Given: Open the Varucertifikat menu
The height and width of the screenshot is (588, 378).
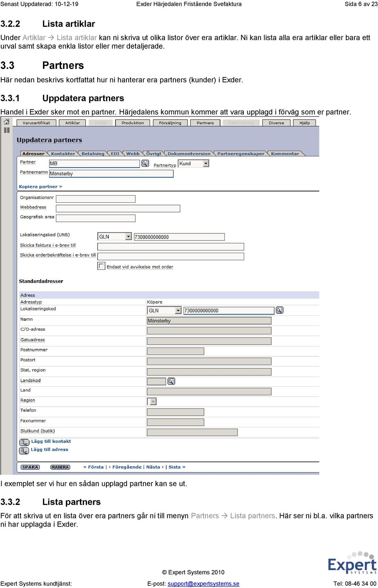Looking at the screenshot, I should tap(36, 123).
